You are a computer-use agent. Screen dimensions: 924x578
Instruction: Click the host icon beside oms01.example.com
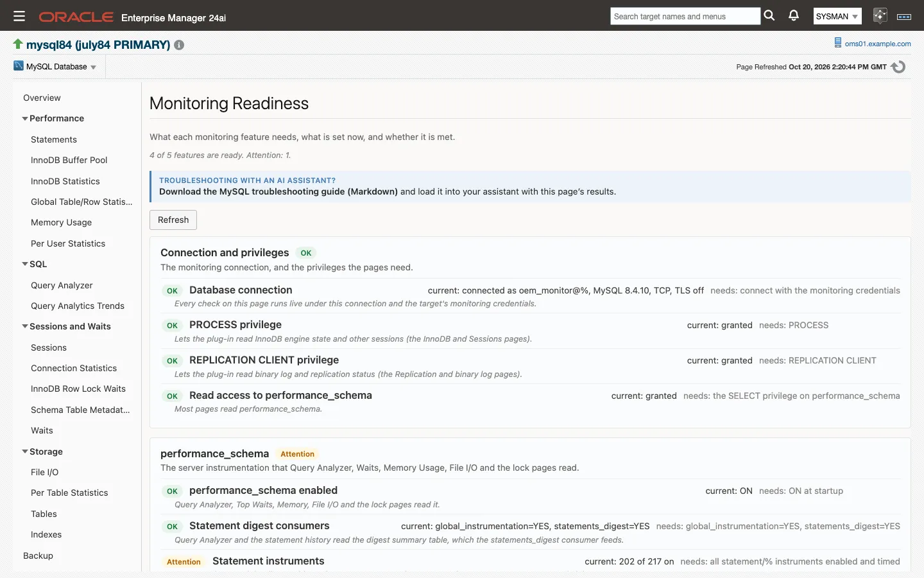[x=837, y=43]
